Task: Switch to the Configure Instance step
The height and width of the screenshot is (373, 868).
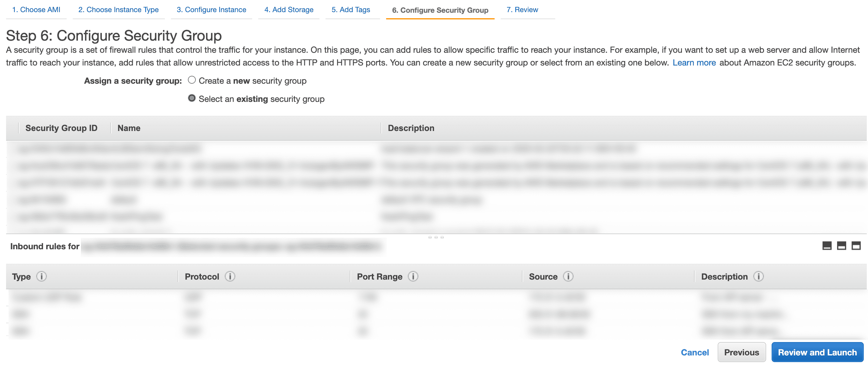Action: click(x=211, y=9)
